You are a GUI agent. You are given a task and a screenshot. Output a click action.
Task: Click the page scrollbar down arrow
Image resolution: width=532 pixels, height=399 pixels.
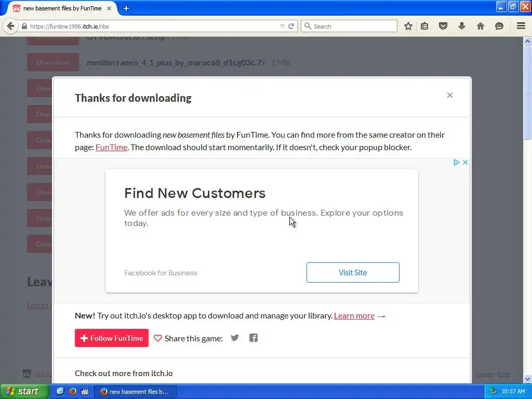click(x=527, y=379)
